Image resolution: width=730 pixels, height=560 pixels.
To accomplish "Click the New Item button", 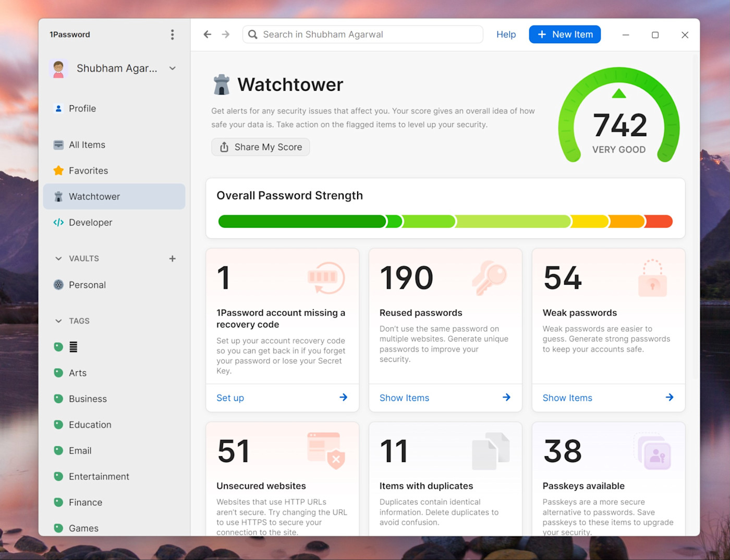I will click(565, 34).
